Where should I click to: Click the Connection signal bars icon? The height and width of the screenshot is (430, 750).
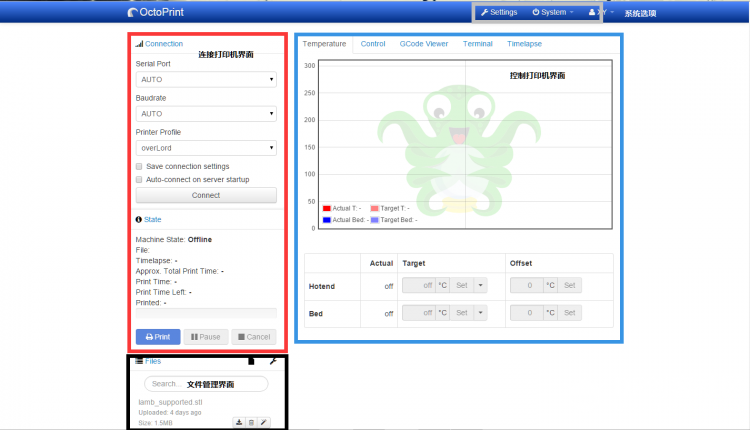pos(139,44)
